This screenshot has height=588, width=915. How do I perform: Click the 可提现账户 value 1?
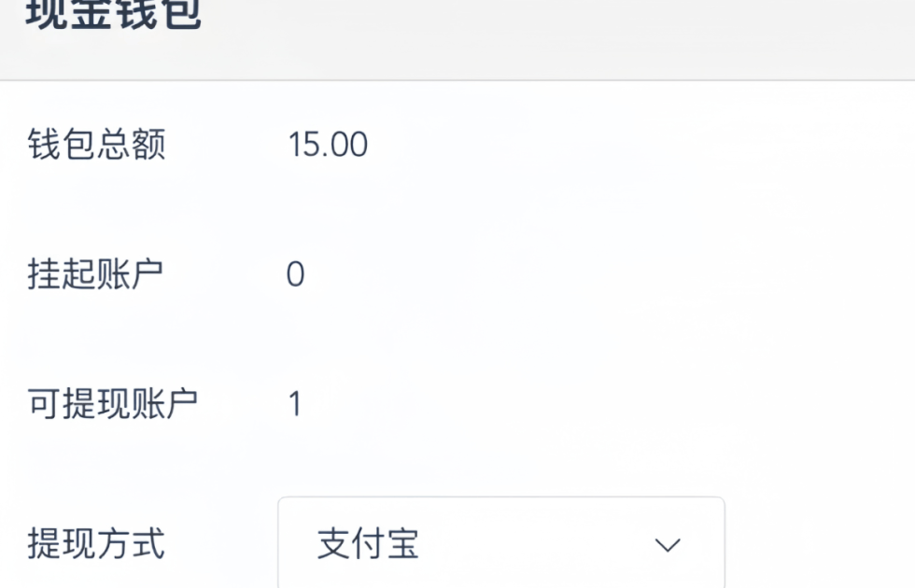[295, 405]
